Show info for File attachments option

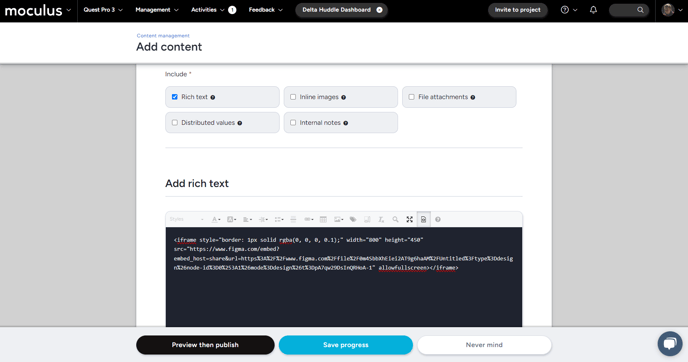pyautogui.click(x=473, y=97)
